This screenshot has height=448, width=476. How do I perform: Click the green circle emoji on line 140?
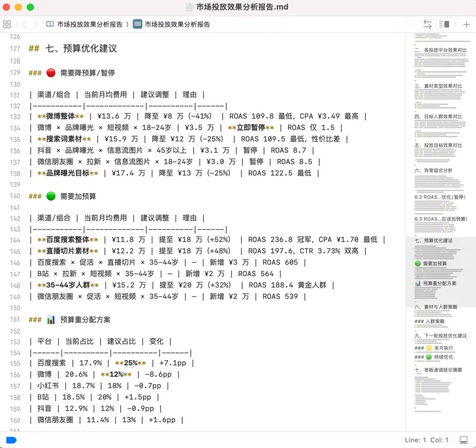click(51, 196)
